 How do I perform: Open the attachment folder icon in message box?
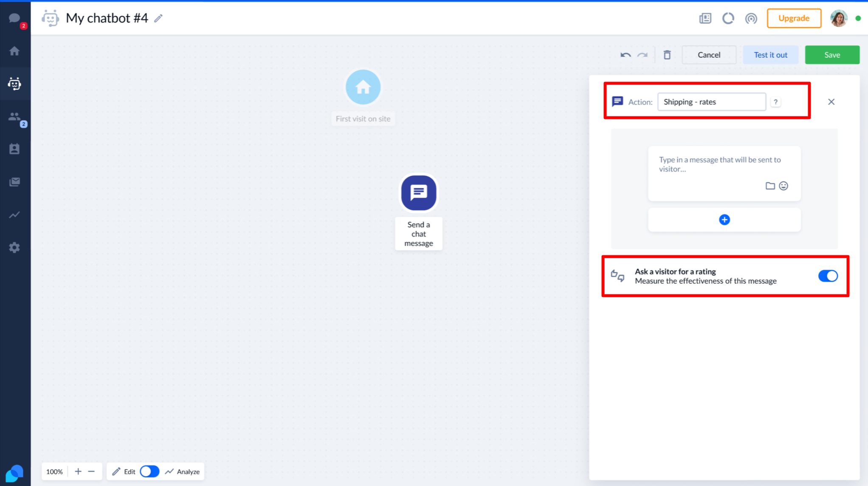pos(770,186)
